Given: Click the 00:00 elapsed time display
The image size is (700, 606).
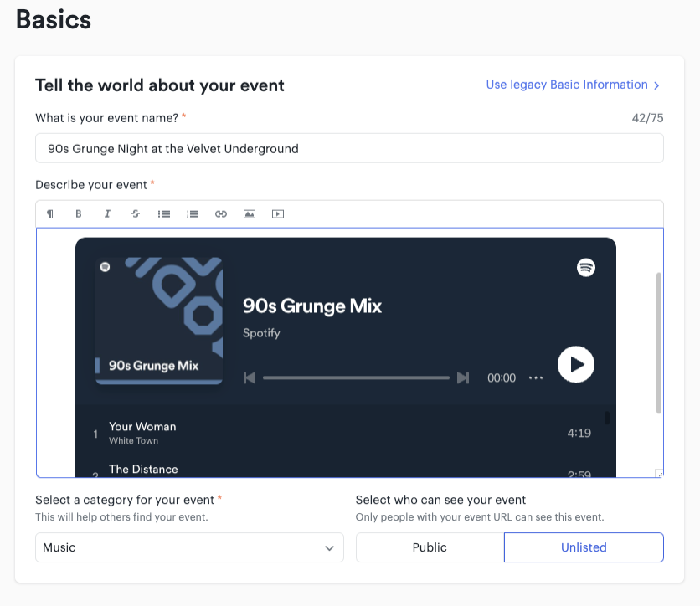Looking at the screenshot, I should point(502,378).
